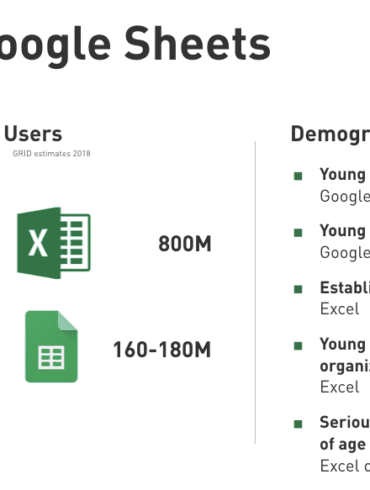Viewport: 370px width, 490px height.
Task: Select the Excel text under Establi… bullet
Action: [x=340, y=309]
